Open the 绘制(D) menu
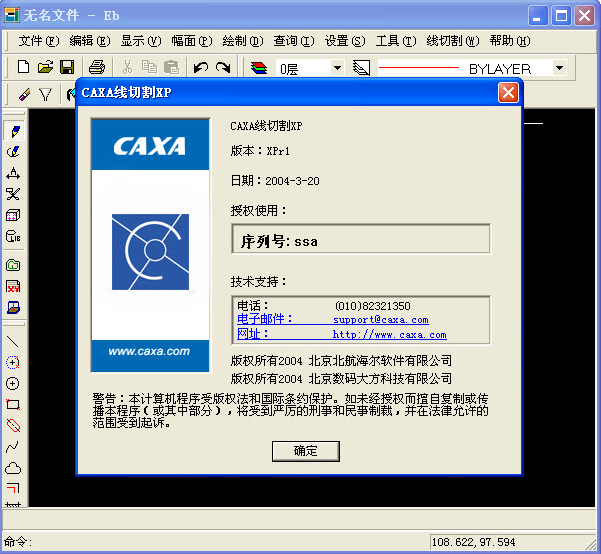The image size is (601, 554). point(242,41)
